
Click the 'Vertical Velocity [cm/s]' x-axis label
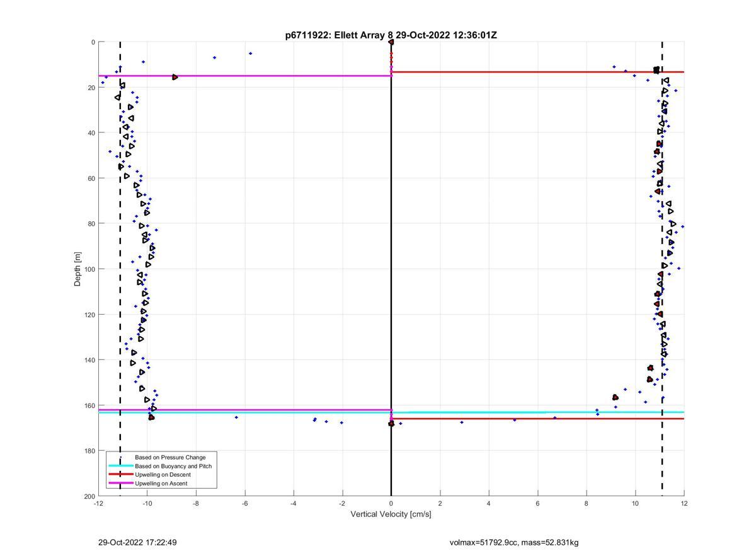click(391, 514)
